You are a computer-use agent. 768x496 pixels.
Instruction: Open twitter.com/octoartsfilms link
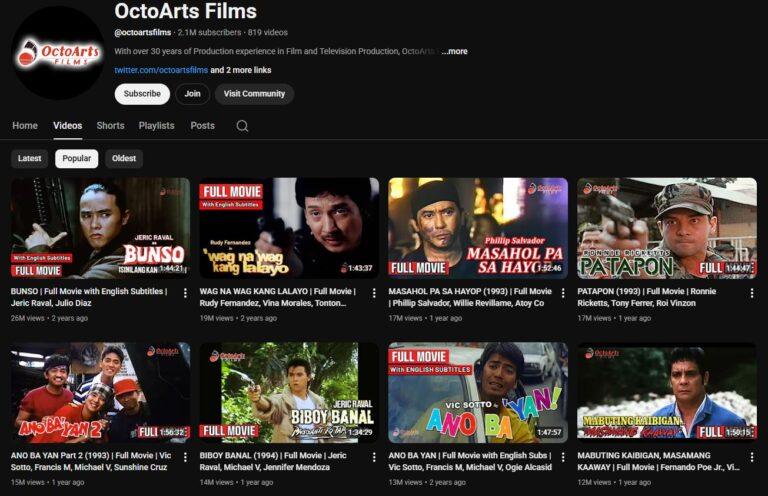161,70
